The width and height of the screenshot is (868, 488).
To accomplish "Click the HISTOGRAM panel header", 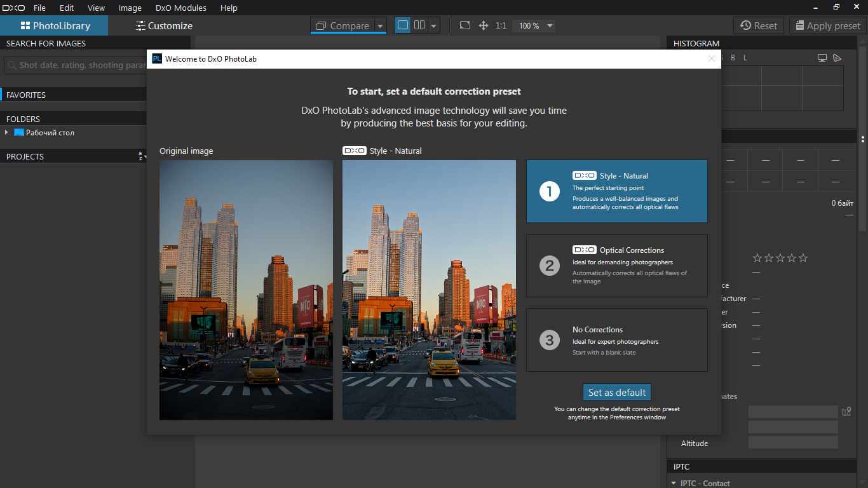I will pyautogui.click(x=763, y=43).
